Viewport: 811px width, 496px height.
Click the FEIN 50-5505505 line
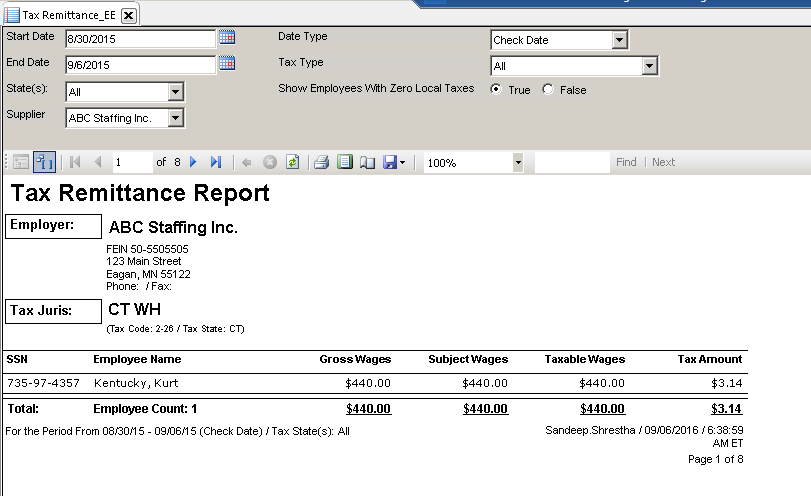pos(147,249)
